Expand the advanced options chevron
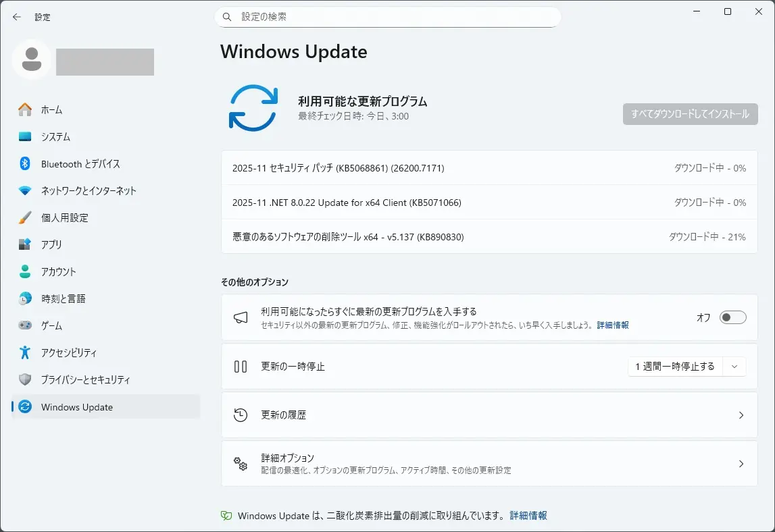Screen dimensions: 775x532 [x=741, y=464]
